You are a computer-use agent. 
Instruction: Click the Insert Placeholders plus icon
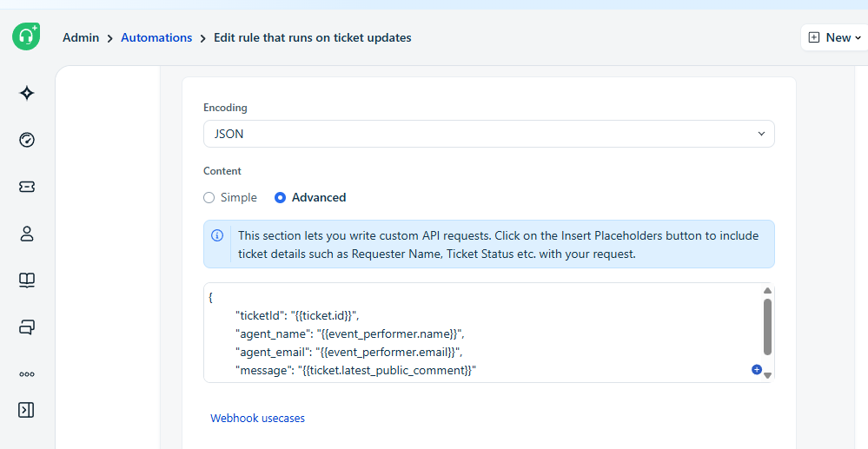(756, 369)
